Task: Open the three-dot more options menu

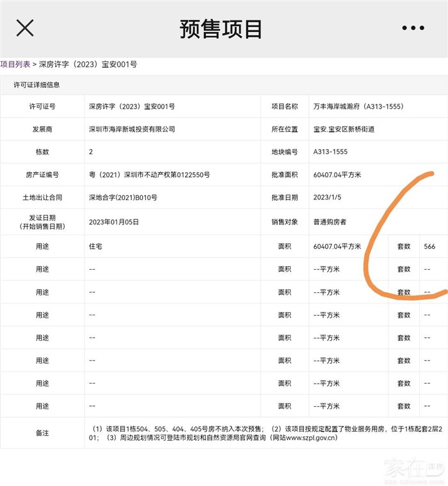Action: click(x=413, y=28)
